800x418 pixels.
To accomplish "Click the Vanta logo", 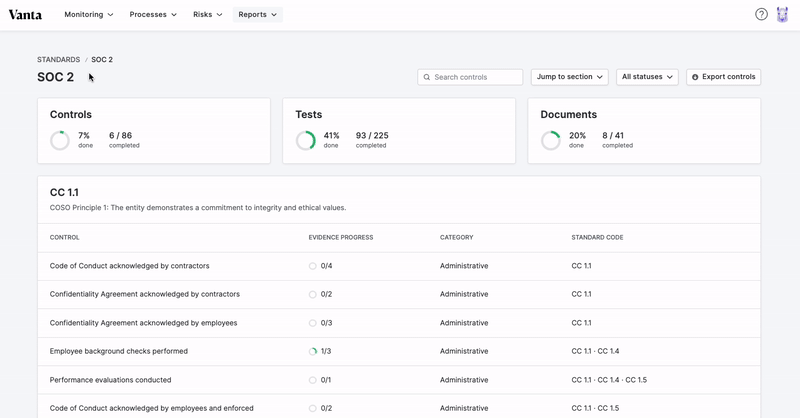I will click(25, 15).
